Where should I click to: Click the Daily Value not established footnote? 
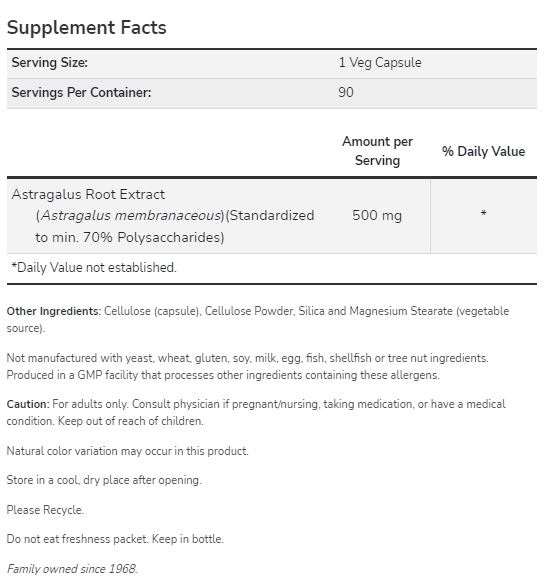click(x=94, y=267)
